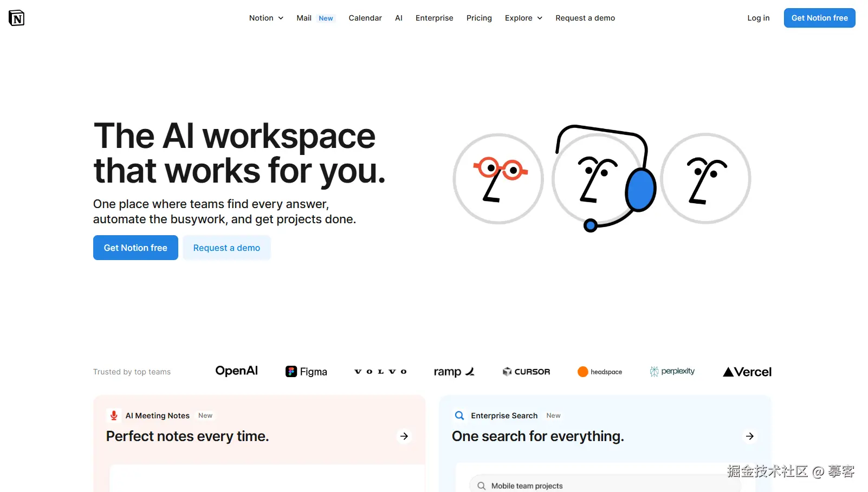Open arrow on One search for everything card
The image size is (868, 492).
pyautogui.click(x=750, y=436)
